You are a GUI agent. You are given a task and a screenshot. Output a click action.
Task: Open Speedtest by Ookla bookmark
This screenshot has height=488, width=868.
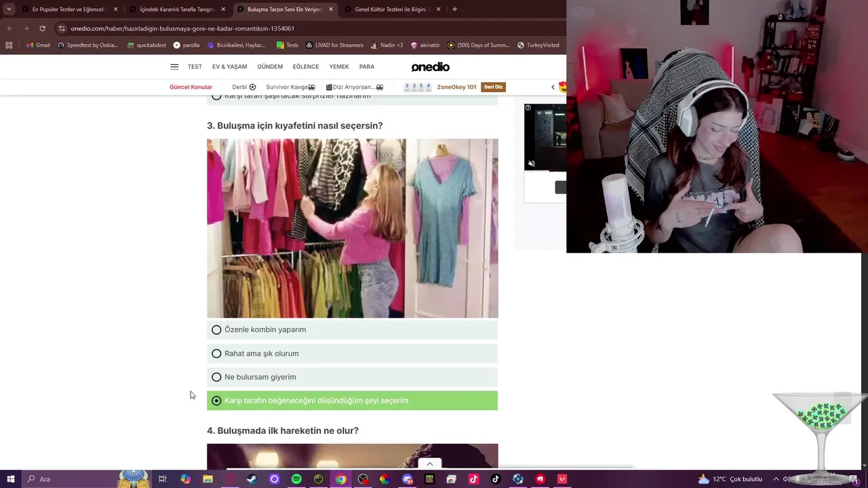click(87, 45)
